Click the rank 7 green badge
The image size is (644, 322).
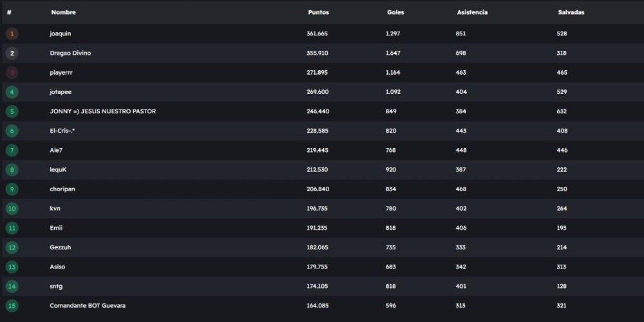(12, 150)
